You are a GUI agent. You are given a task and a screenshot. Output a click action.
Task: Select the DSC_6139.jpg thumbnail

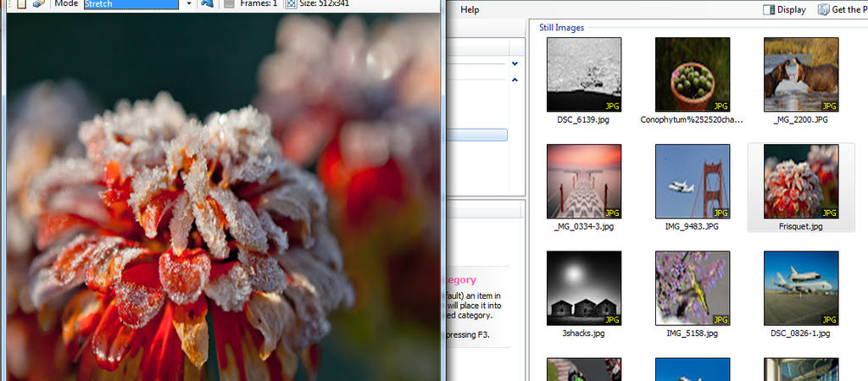(583, 75)
